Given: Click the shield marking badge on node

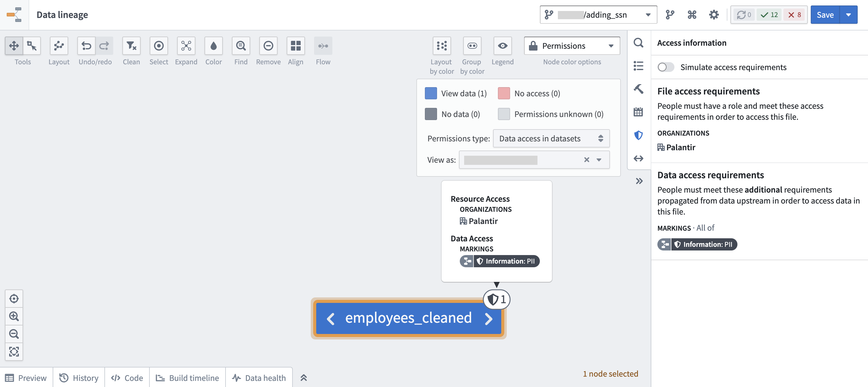Looking at the screenshot, I should (497, 299).
